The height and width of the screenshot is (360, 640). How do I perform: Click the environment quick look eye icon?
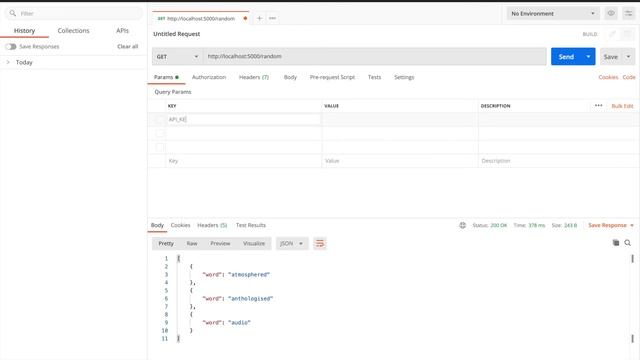tap(611, 13)
